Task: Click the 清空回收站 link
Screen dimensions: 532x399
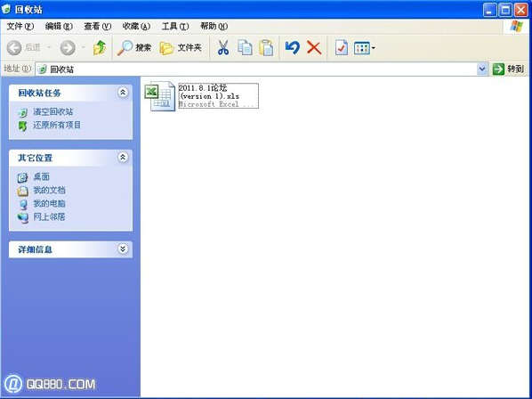Action: (x=52, y=111)
